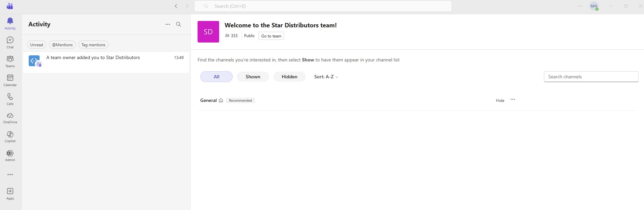Toggle the @Mentions filter

[62, 45]
